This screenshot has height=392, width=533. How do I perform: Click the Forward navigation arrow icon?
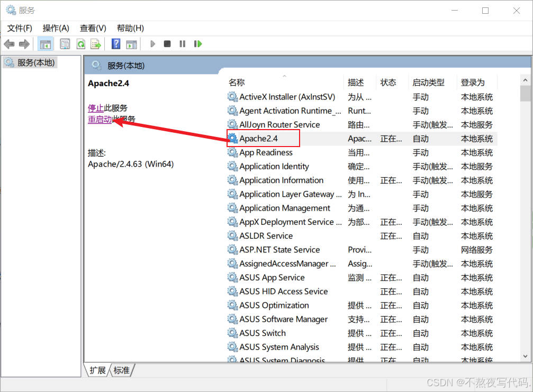click(23, 44)
